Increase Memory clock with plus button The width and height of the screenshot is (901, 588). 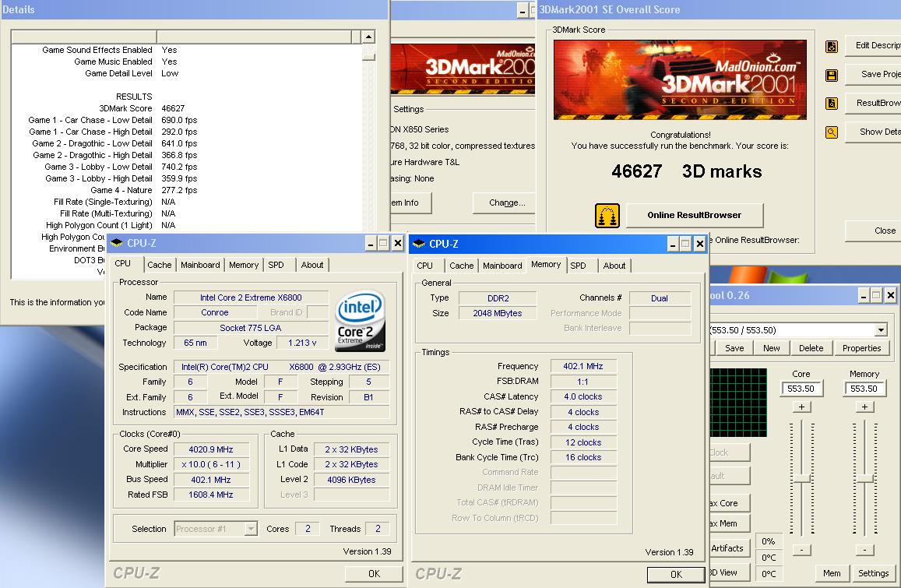tap(864, 407)
